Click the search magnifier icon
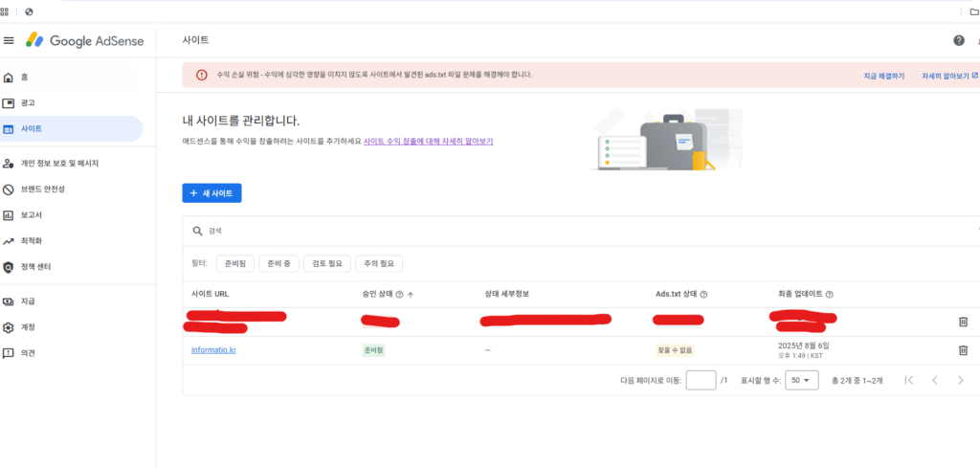 click(x=197, y=231)
